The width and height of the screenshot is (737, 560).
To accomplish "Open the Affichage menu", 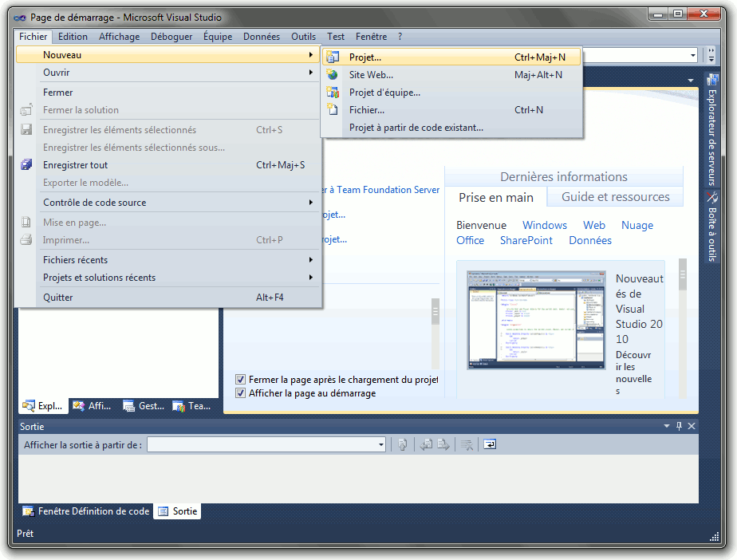I will click(x=120, y=36).
